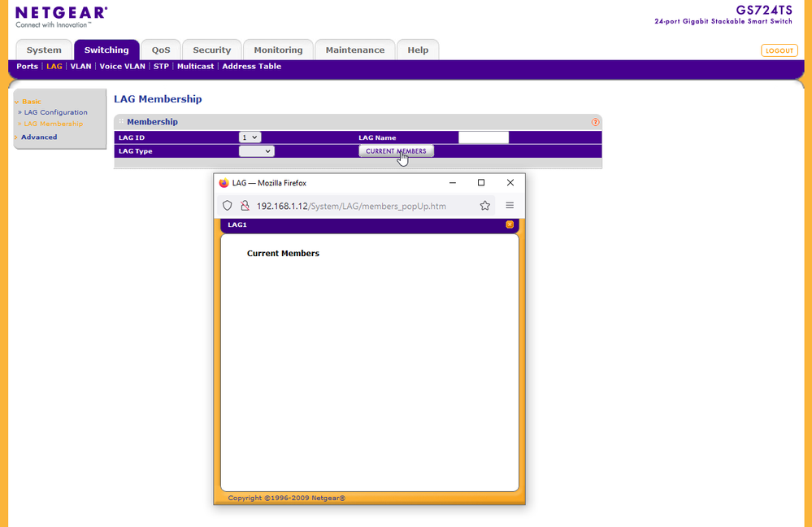This screenshot has height=527, width=812.
Task: Select the Switching tab
Action: pos(106,50)
